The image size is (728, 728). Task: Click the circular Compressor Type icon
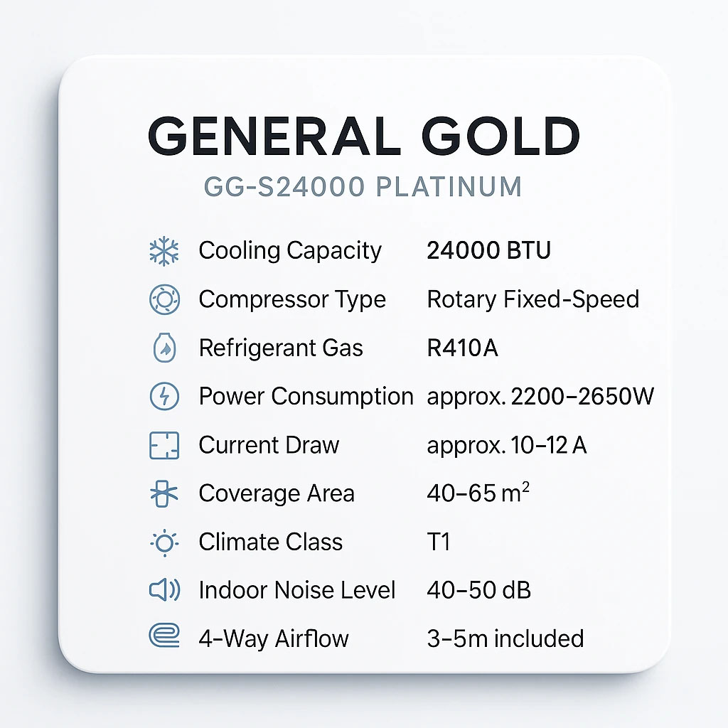(x=164, y=299)
